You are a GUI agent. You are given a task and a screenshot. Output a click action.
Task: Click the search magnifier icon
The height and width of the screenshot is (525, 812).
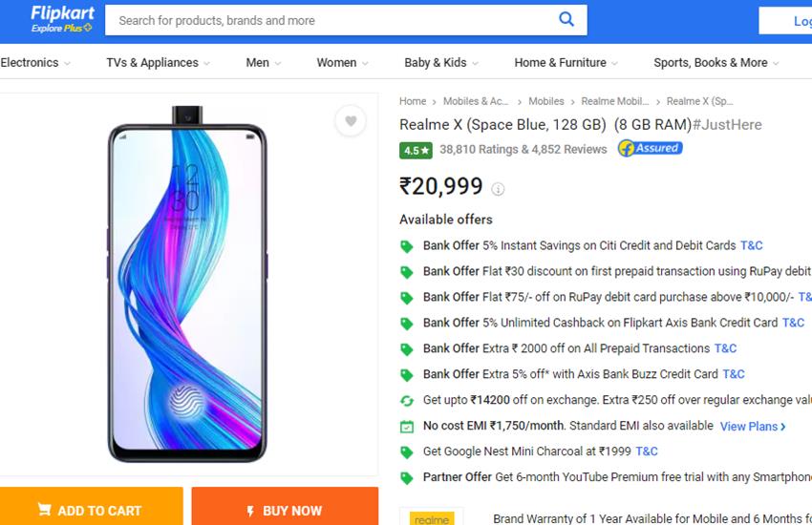click(x=566, y=19)
